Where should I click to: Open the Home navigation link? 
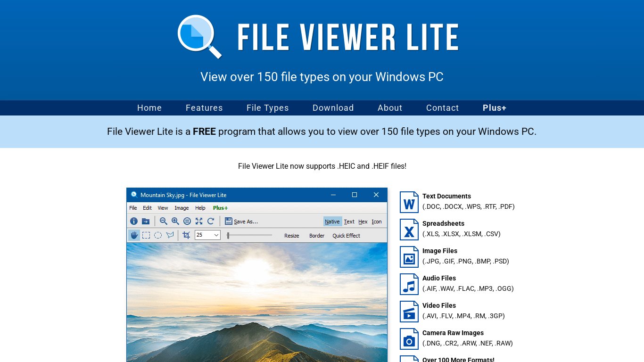click(x=149, y=108)
